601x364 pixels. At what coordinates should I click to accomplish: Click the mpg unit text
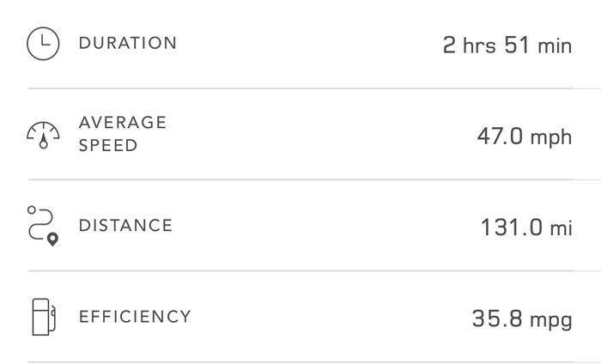click(x=551, y=321)
